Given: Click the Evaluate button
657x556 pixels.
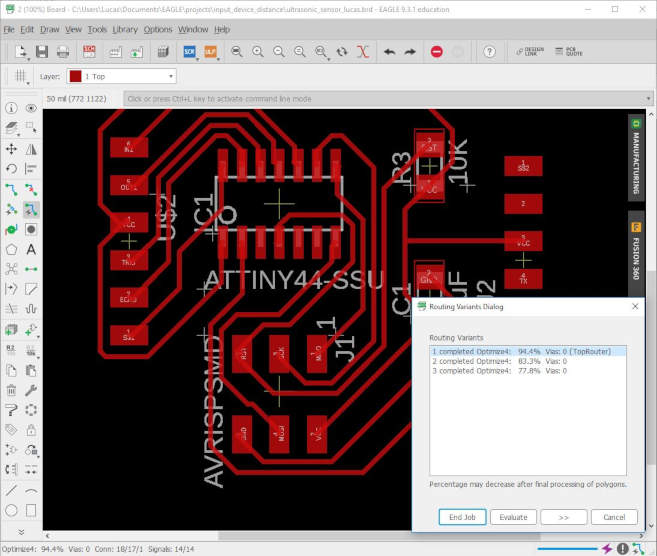Looking at the screenshot, I should pos(513,517).
